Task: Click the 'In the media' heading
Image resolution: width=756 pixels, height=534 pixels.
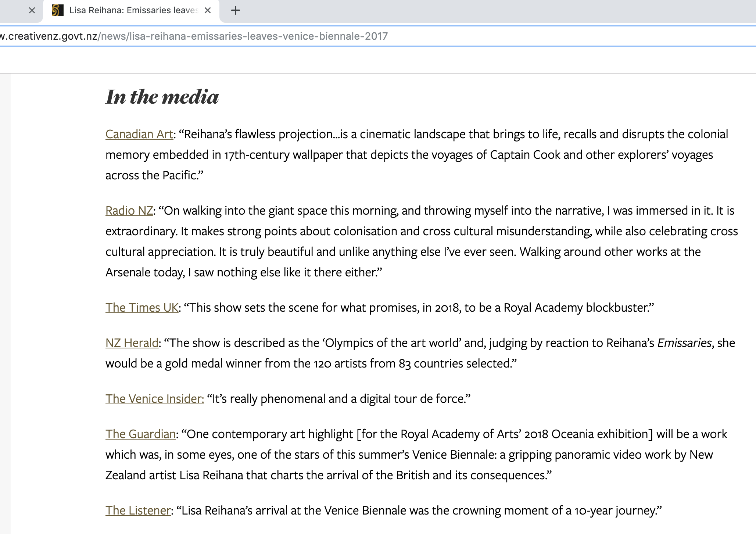Action: point(162,97)
